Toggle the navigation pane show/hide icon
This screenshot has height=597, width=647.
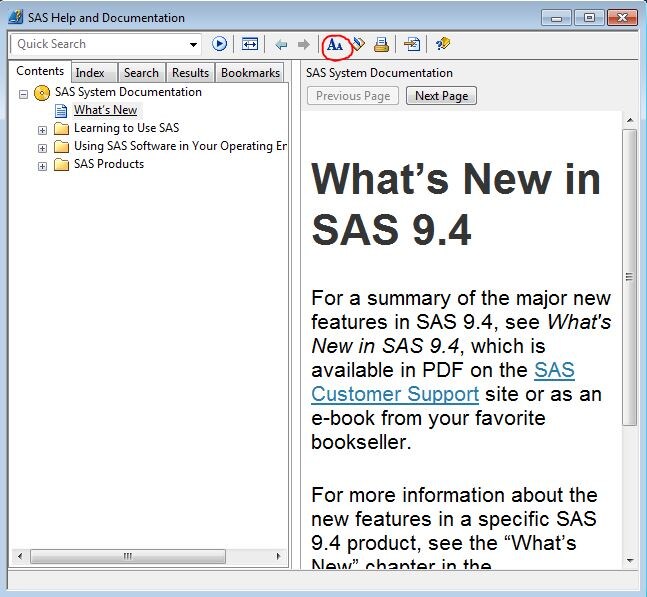pos(250,44)
